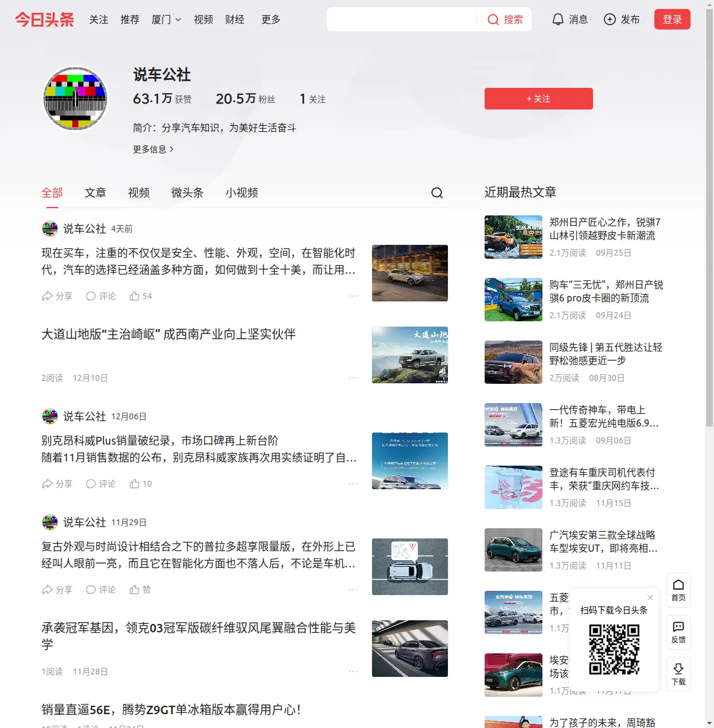Screen dimensions: 714x728
Task: Open the 说车公社 profile avatar
Action: coord(75,98)
